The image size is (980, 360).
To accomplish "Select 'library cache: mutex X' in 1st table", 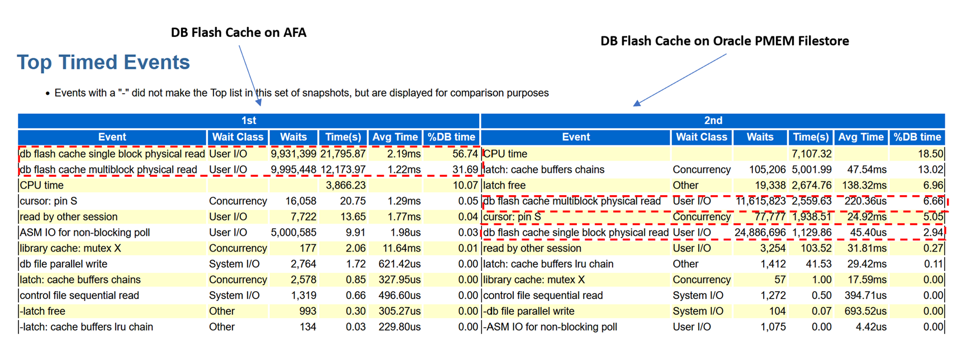I will point(70,248).
